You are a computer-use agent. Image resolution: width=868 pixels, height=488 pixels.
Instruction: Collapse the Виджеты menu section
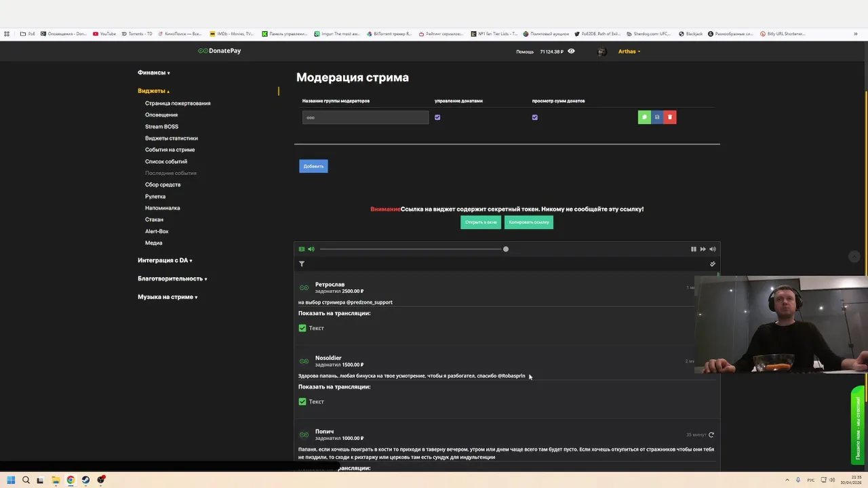pos(154,91)
